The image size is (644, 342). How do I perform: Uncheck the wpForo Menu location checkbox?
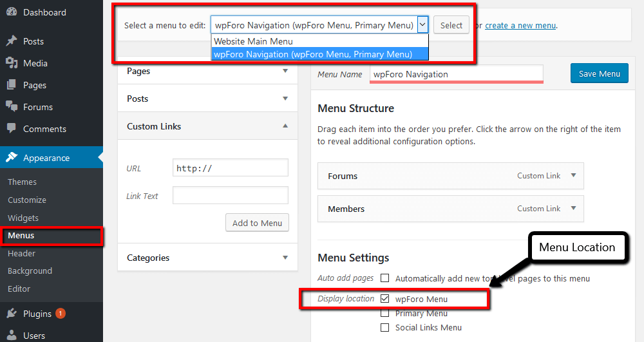385,298
